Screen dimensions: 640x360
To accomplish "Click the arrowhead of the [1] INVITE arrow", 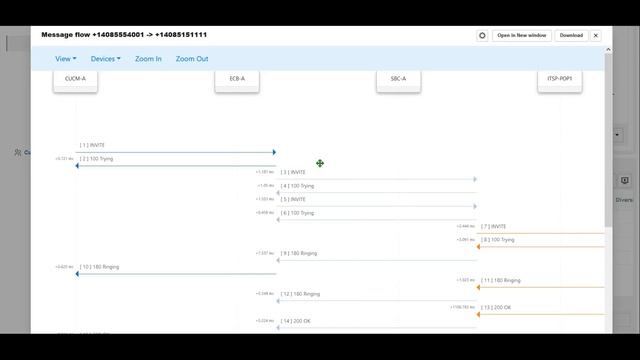I will (274, 152).
